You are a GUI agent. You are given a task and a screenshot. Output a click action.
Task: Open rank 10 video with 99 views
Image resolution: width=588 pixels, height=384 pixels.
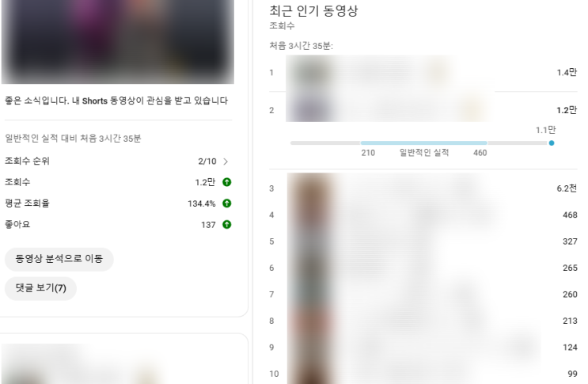pyautogui.click(x=423, y=374)
